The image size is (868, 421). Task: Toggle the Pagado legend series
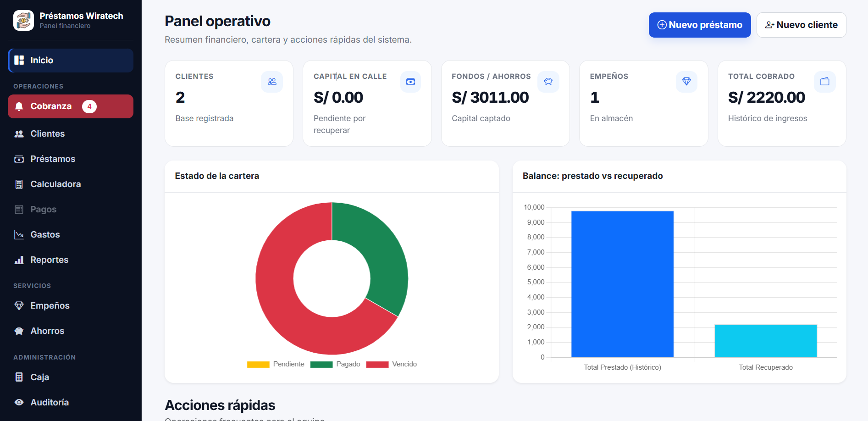(335, 364)
